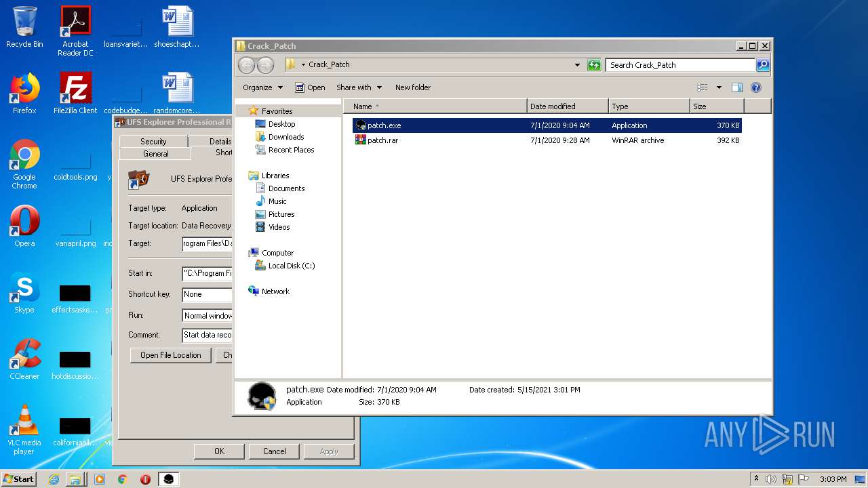Show hidden tray icons arrow
The width and height of the screenshot is (868, 488).
756,479
